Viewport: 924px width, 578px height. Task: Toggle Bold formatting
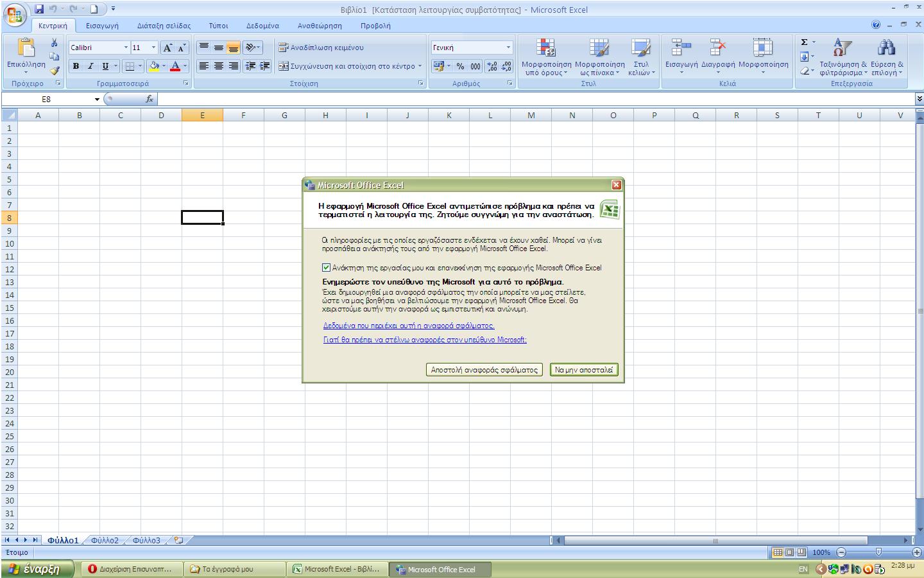tap(76, 66)
